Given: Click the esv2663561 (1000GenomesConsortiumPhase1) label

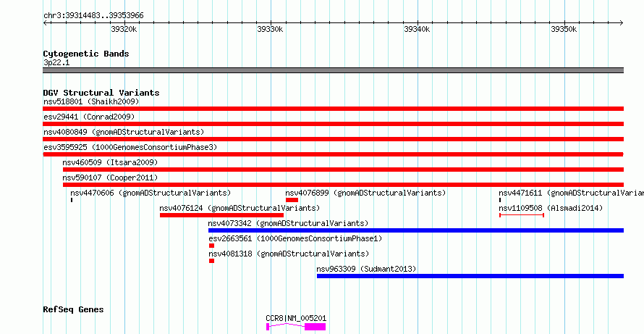Looking at the screenshot, I should [x=295, y=238].
